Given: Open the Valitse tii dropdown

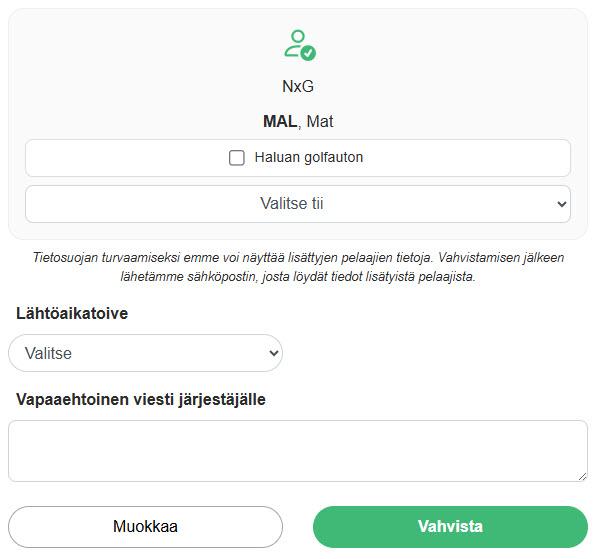Looking at the screenshot, I should pos(298,204).
